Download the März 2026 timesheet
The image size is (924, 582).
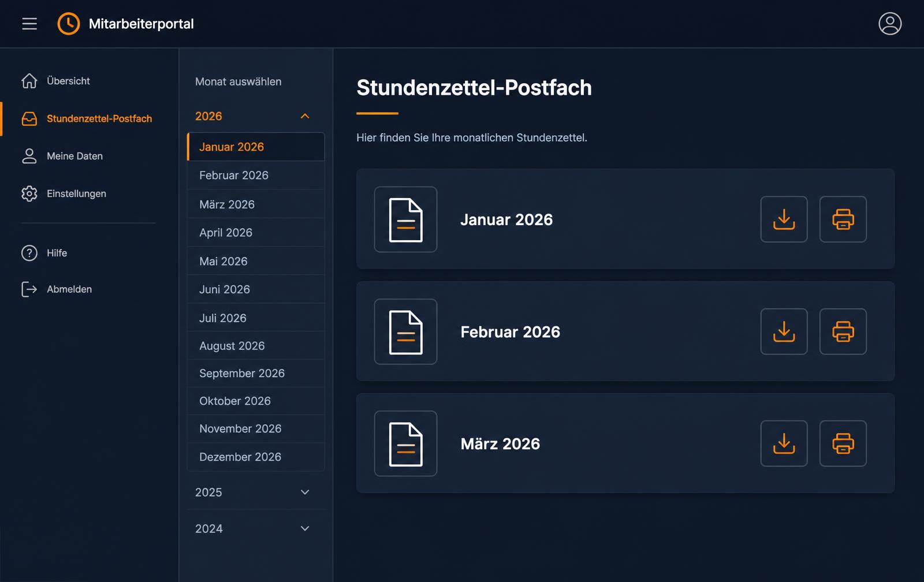[x=784, y=443]
